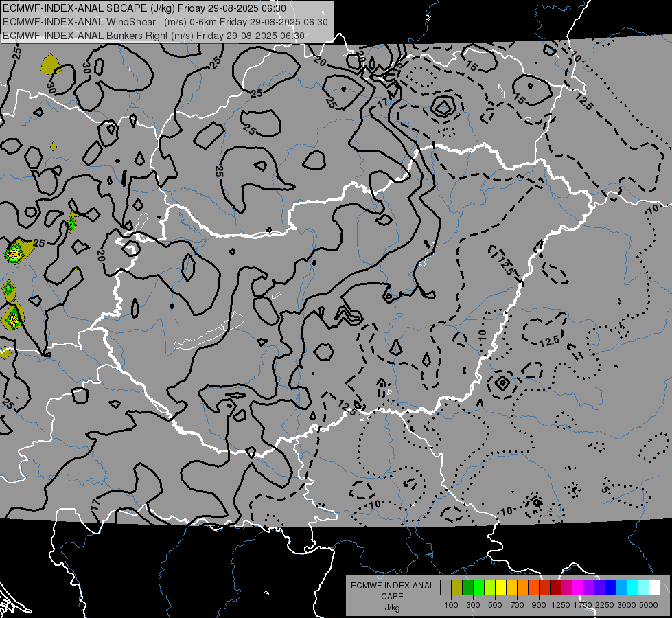This screenshot has height=618, width=672.
Task: Click the J/kg unit label in legend
Action: [x=392, y=608]
